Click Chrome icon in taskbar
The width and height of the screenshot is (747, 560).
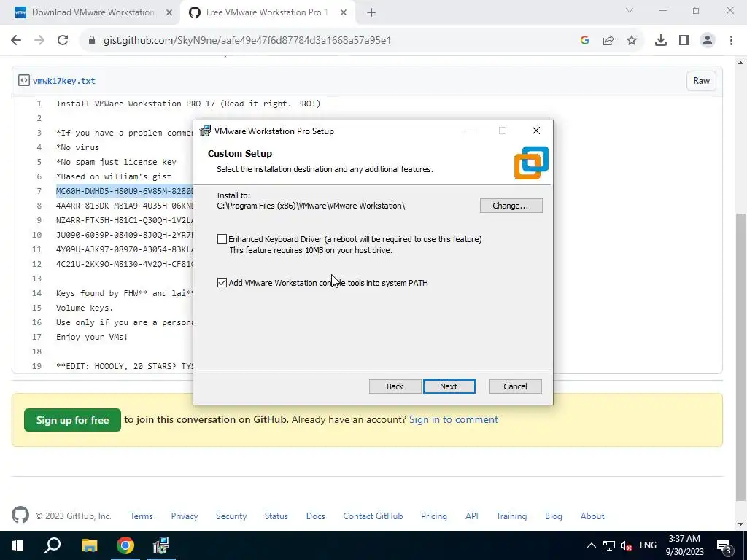tap(125, 545)
